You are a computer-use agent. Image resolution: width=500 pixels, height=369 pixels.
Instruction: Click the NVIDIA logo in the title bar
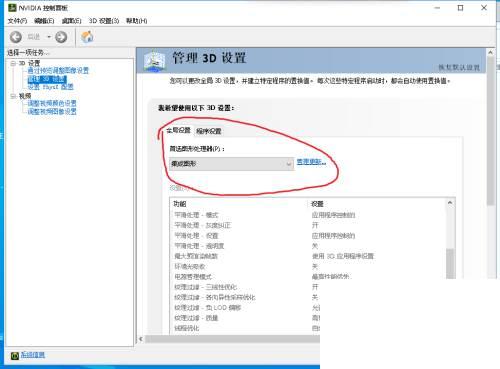pyautogui.click(x=12, y=8)
